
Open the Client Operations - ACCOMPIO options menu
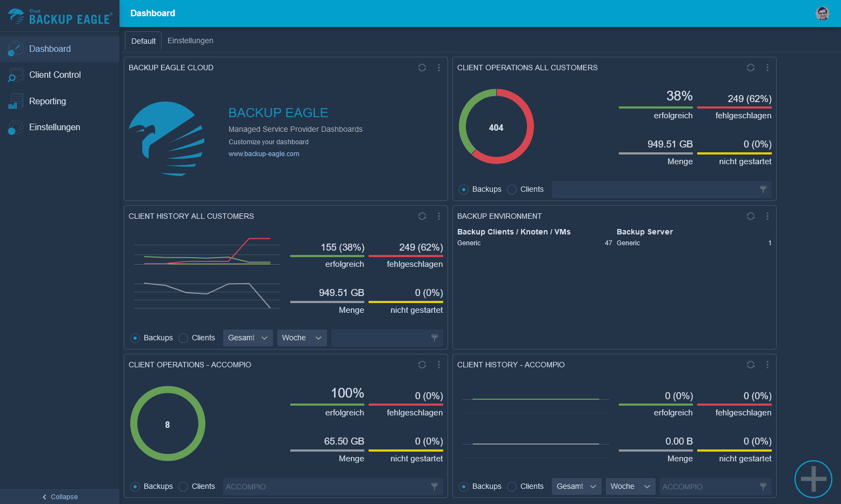(x=439, y=365)
